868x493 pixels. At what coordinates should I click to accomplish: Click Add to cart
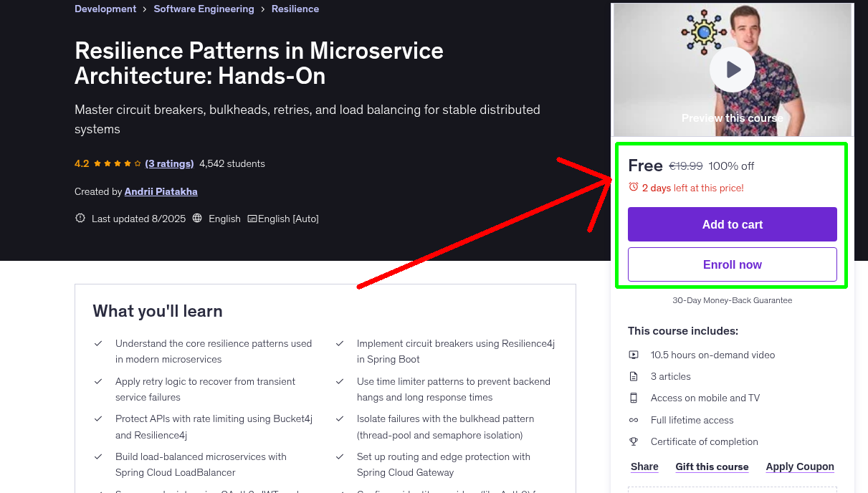732,224
